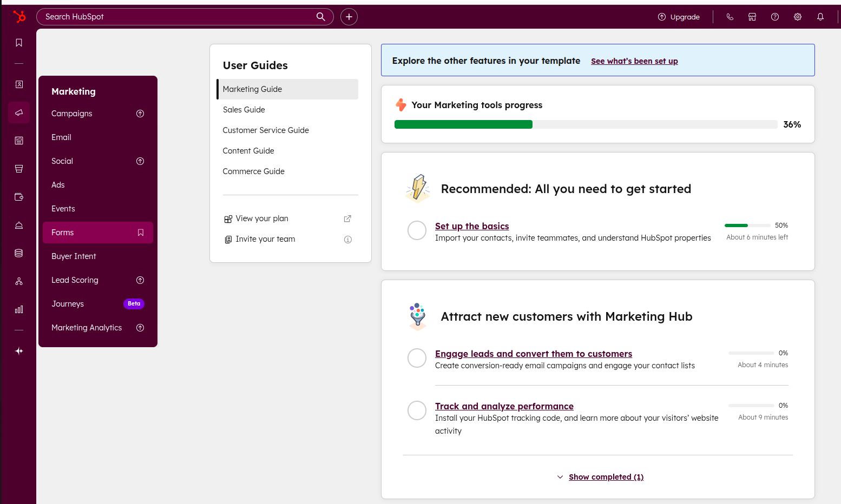Open the Service bell-tray sidebar icon
The width and height of the screenshot is (841, 504).
click(x=19, y=225)
